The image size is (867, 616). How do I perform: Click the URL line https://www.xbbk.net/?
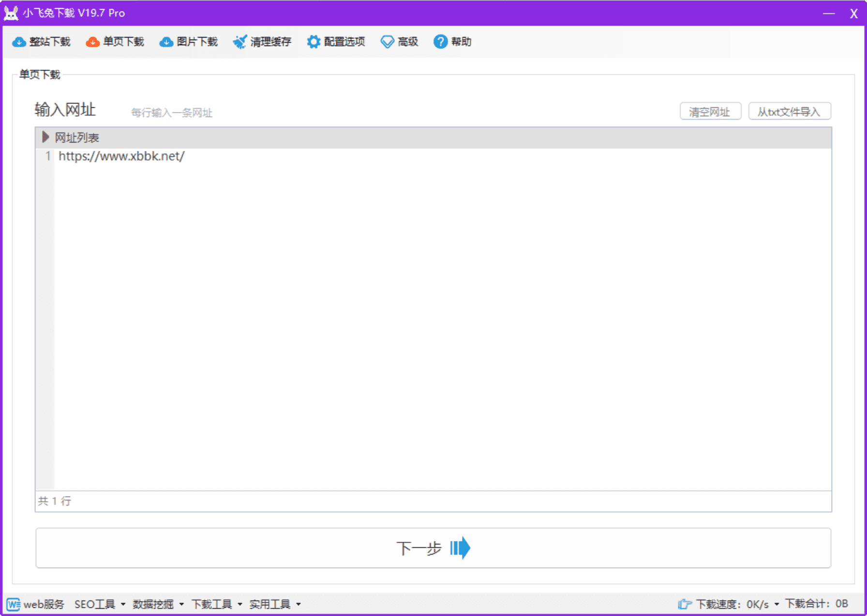[121, 156]
